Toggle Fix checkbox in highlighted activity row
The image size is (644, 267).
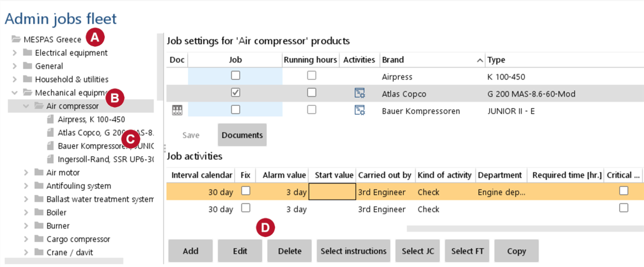point(246,191)
